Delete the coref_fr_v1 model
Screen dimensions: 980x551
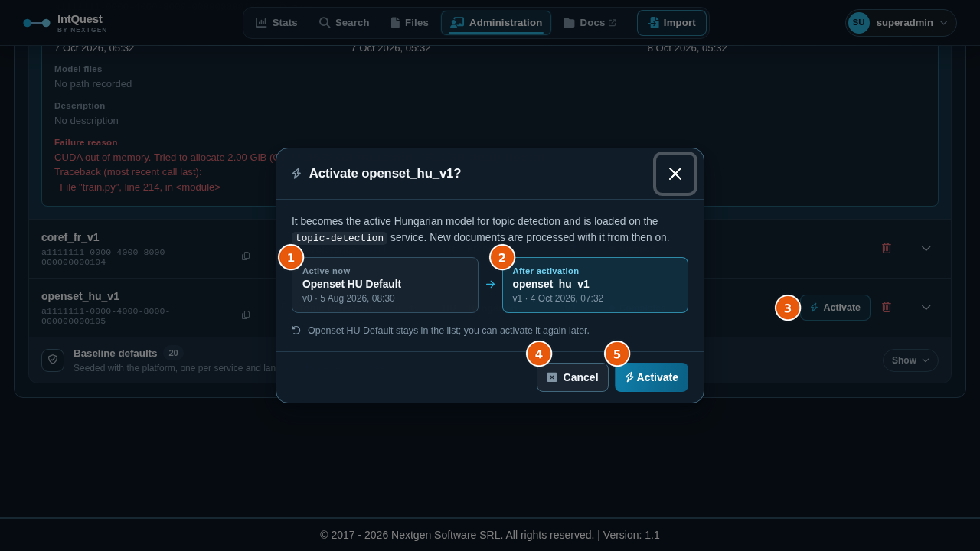pos(887,248)
